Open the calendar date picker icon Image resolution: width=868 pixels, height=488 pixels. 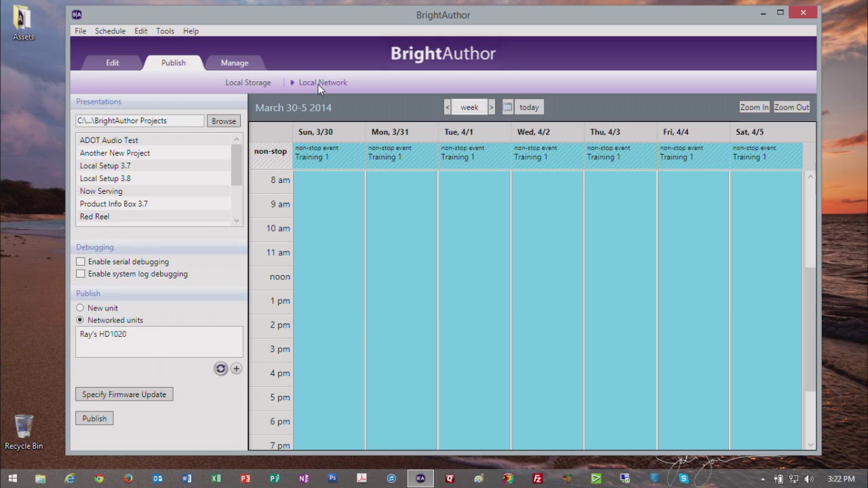pyautogui.click(x=507, y=107)
